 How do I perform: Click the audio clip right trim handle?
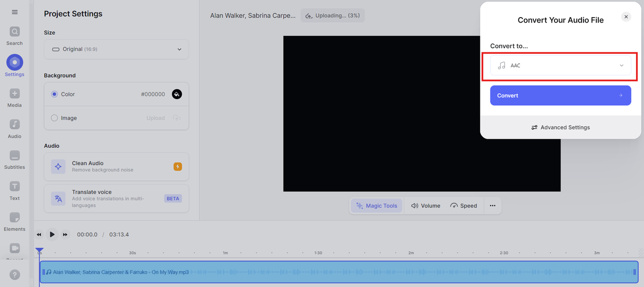tap(634, 272)
